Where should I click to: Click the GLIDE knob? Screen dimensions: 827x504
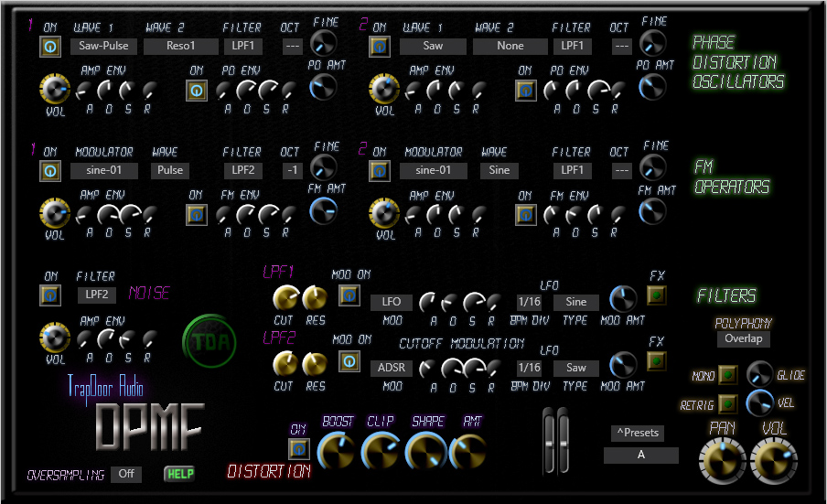(759, 374)
